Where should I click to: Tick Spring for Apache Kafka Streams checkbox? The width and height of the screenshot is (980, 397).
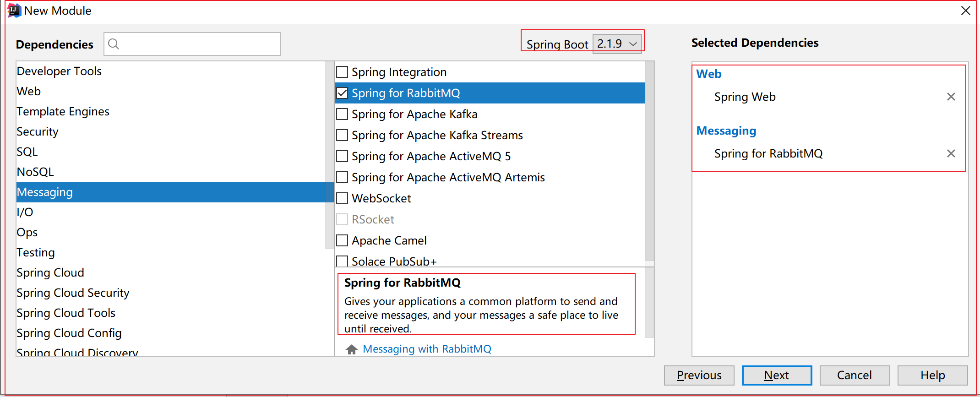click(342, 135)
